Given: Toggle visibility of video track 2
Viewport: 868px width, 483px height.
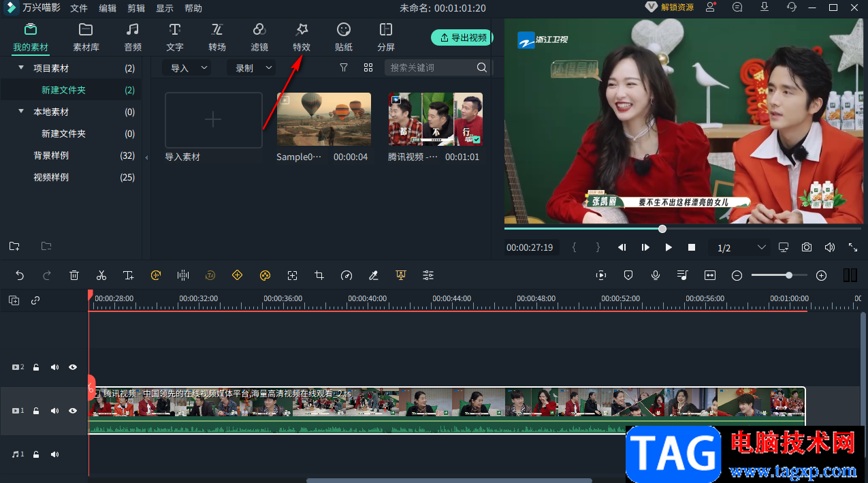Looking at the screenshot, I should point(73,367).
